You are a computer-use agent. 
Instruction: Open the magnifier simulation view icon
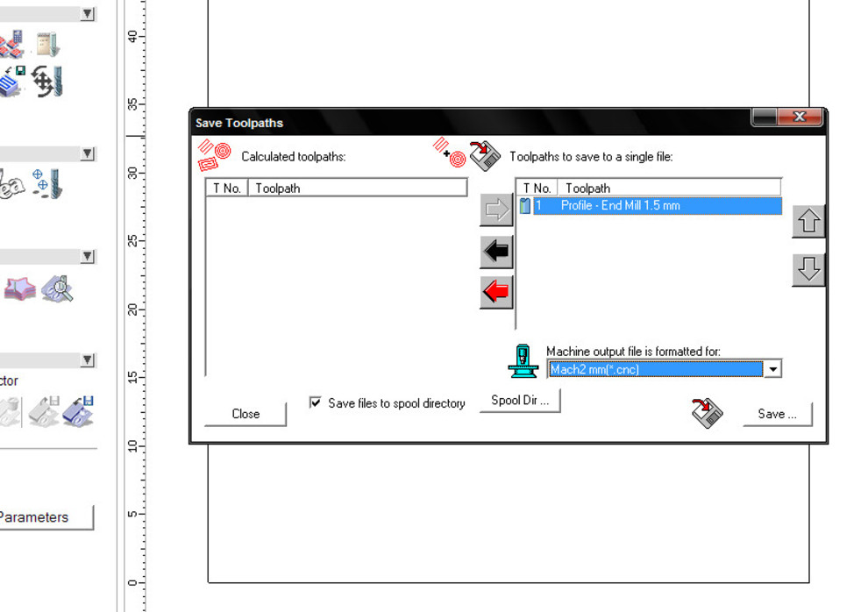(x=57, y=288)
